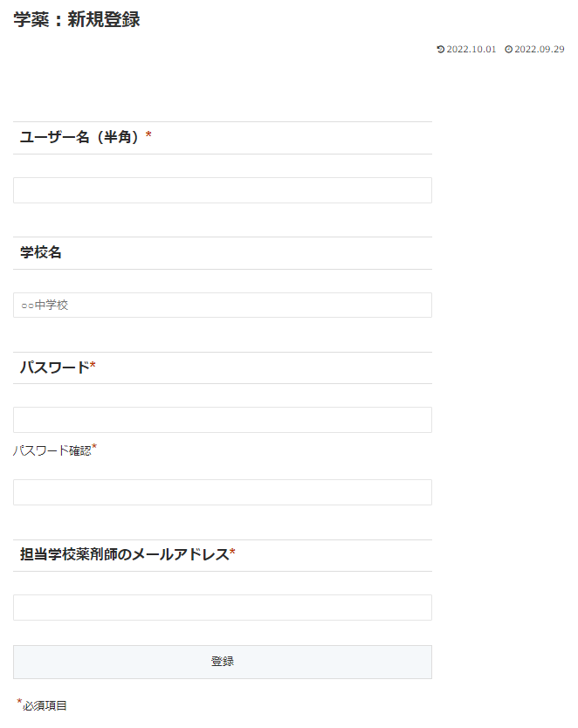Select the パスワード確認 input field
This screenshot has height=728, width=578.
coord(223,492)
